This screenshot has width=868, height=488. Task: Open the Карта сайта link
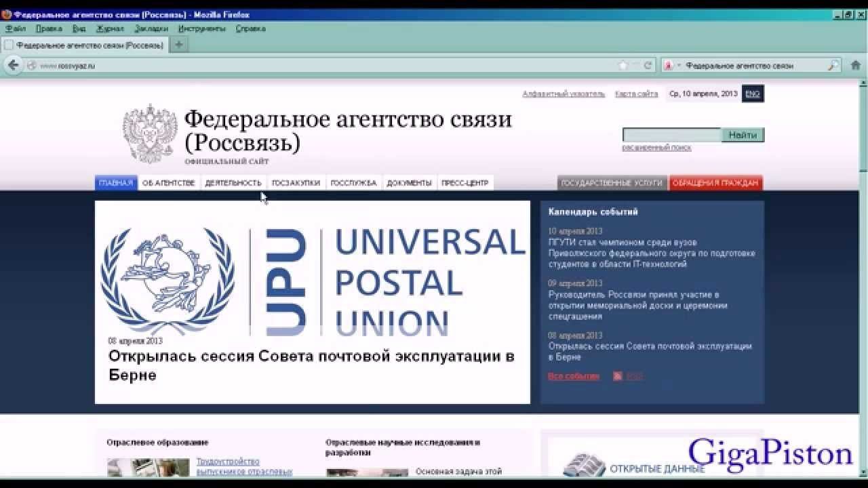636,94
